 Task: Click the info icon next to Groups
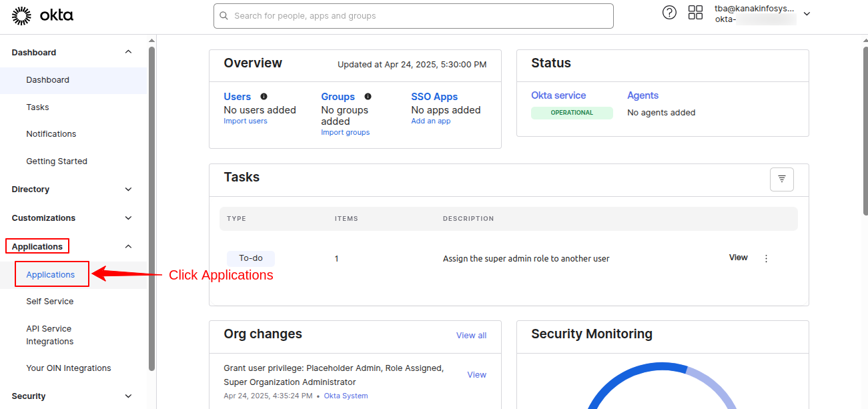pos(368,96)
